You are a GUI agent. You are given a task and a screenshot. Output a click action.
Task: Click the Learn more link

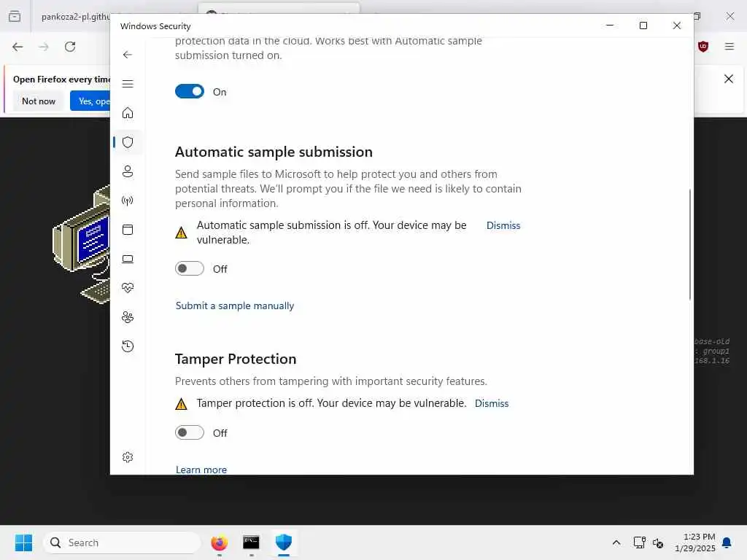pyautogui.click(x=201, y=470)
